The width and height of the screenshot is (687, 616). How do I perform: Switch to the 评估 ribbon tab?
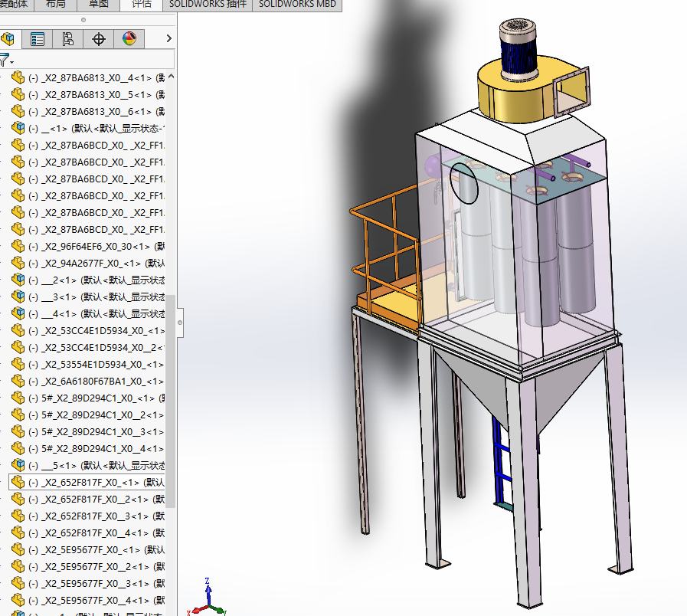click(142, 5)
